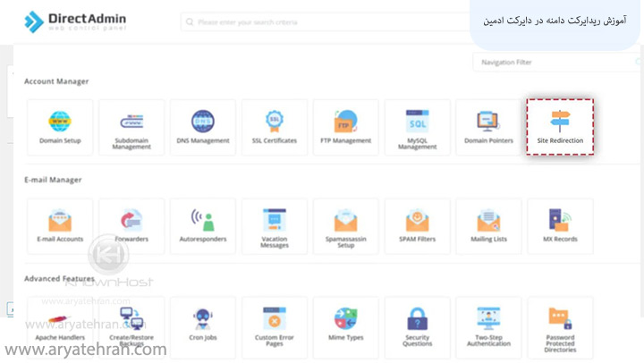Screen dimensions: 644x363
Task: Open Vacation Messages
Action: [x=274, y=224]
